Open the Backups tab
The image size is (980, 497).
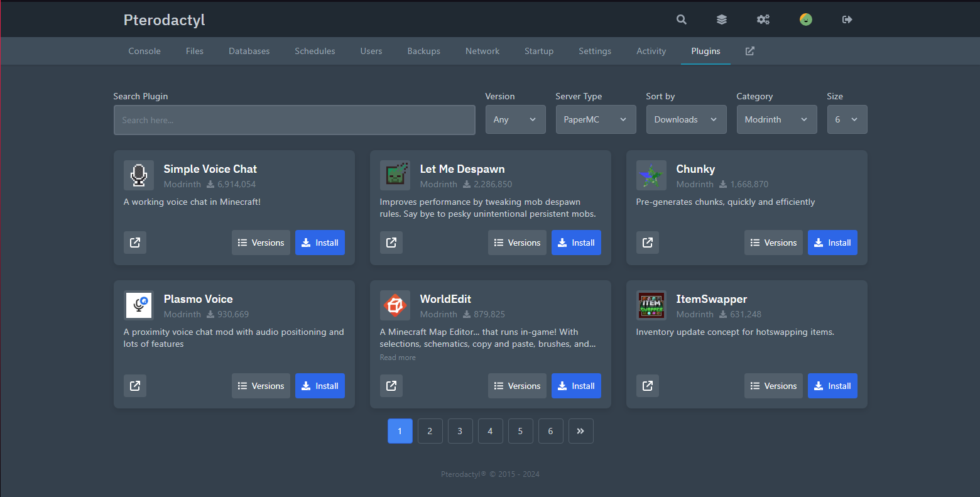coord(423,51)
